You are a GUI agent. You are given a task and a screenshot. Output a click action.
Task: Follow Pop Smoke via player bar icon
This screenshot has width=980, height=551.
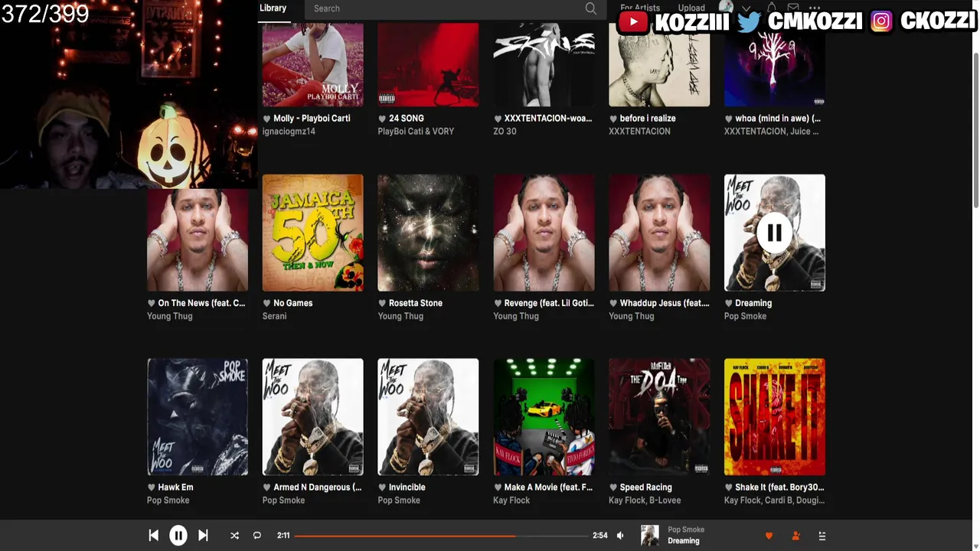[x=795, y=536]
